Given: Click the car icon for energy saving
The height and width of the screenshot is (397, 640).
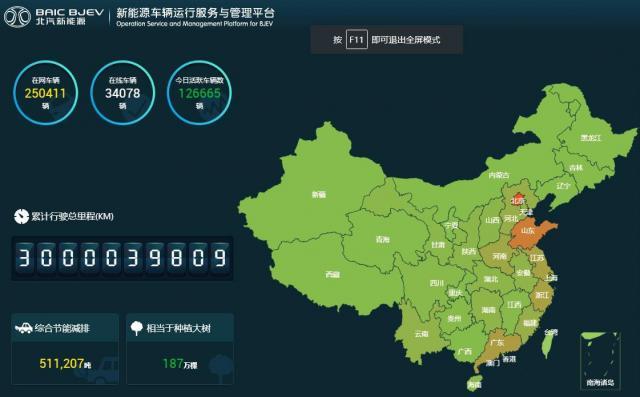Looking at the screenshot, I should (x=23, y=328).
